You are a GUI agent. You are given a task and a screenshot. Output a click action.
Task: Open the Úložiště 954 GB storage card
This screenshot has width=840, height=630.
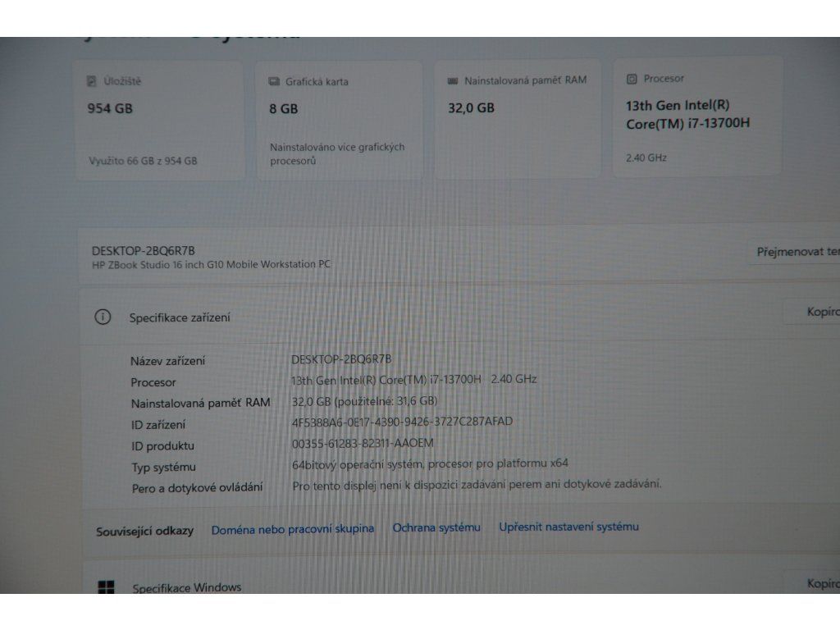tap(159, 121)
